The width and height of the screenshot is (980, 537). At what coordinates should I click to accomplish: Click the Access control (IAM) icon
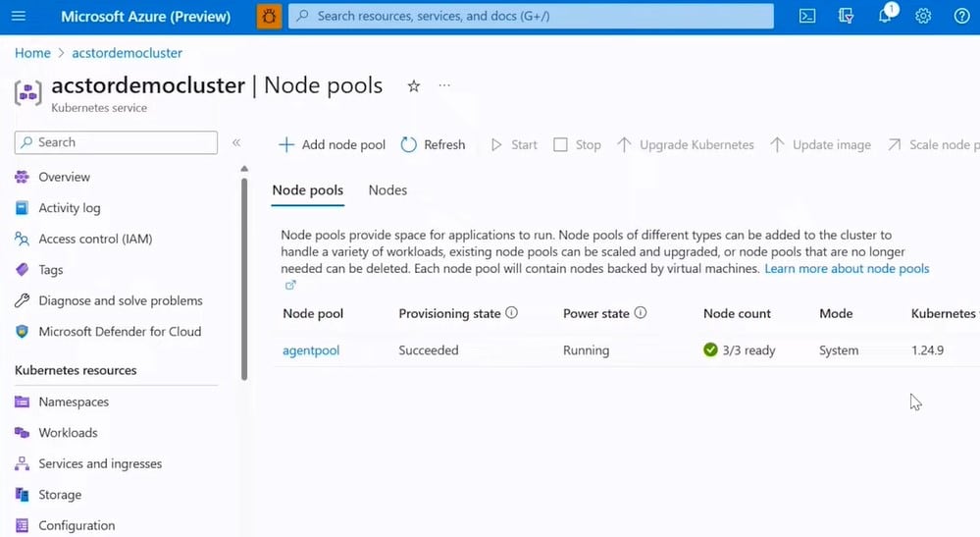pos(22,239)
